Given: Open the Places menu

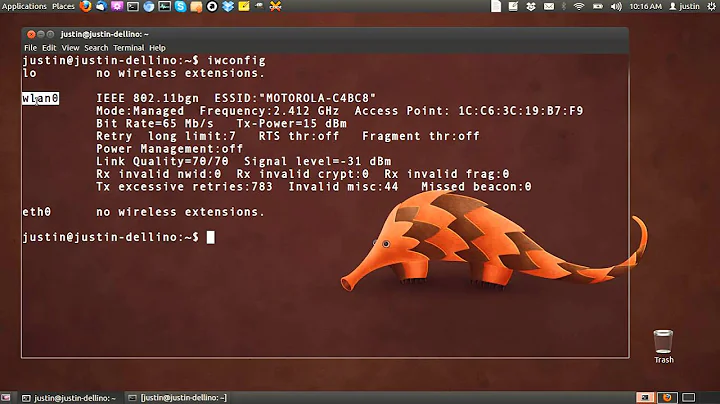Looking at the screenshot, I should tap(63, 6).
